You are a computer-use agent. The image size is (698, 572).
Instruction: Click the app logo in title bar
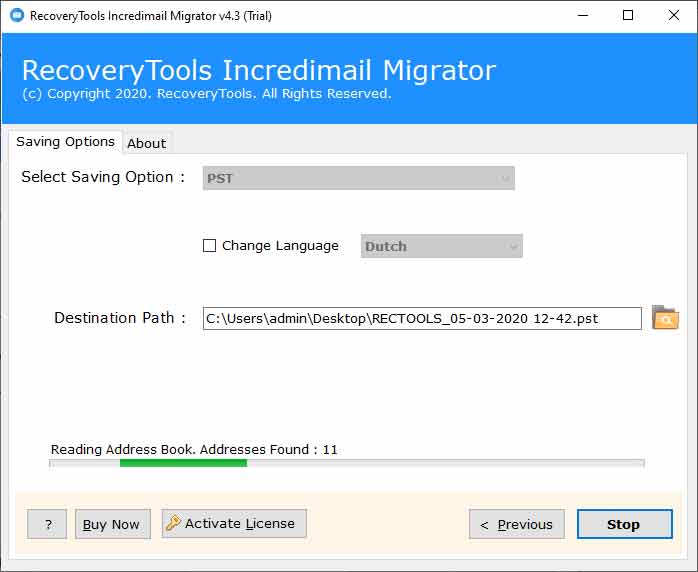[16, 16]
